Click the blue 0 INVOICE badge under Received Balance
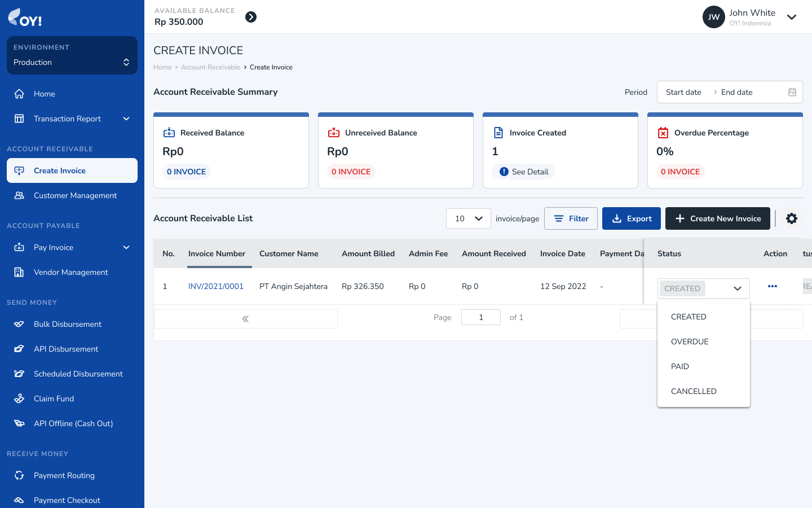This screenshot has width=812, height=508. (x=186, y=172)
